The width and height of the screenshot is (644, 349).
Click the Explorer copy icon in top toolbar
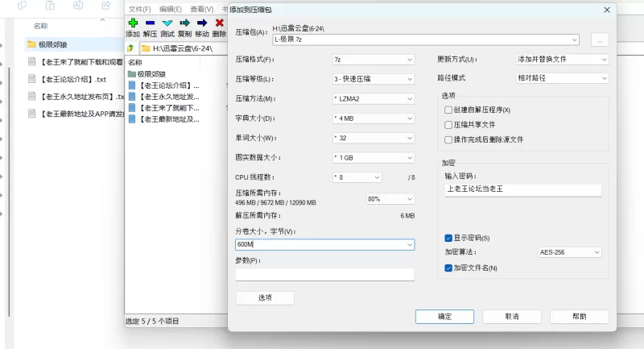tap(22, 6)
